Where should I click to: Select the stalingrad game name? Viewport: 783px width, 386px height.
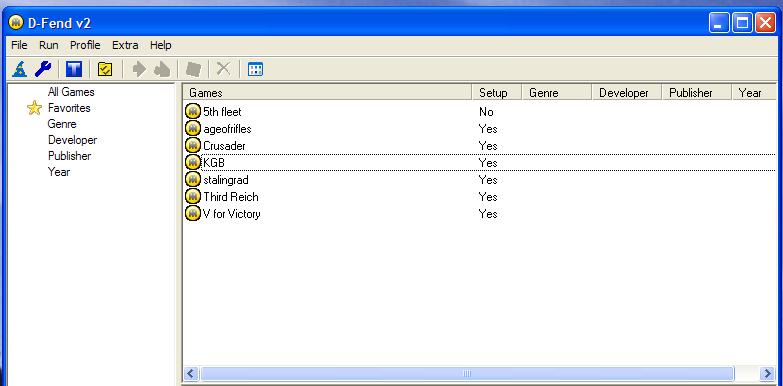click(226, 180)
